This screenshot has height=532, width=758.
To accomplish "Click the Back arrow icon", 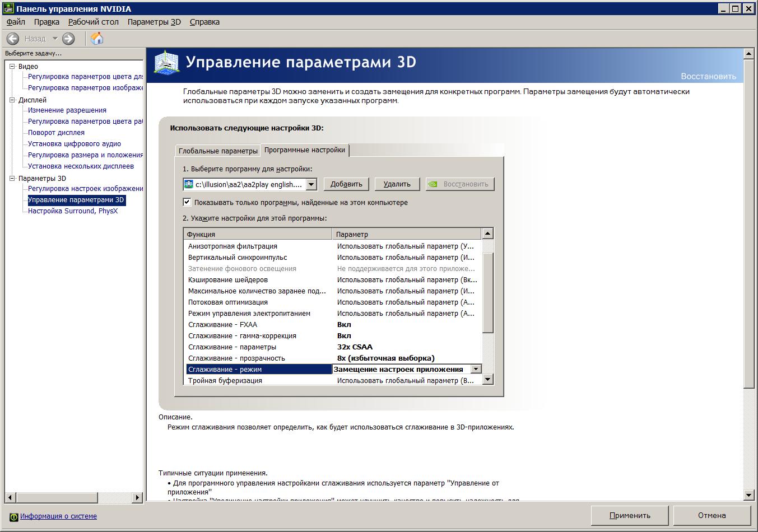I will (x=13, y=39).
